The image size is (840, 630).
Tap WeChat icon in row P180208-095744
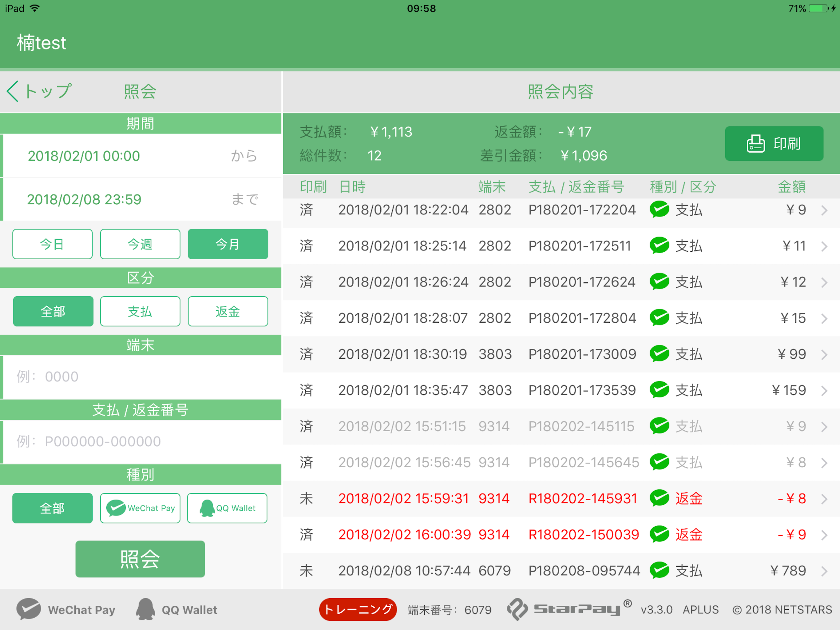pos(659,570)
